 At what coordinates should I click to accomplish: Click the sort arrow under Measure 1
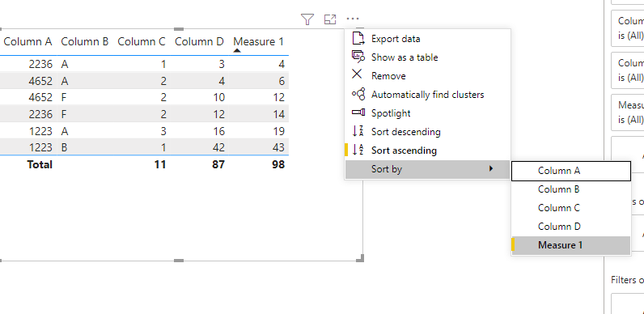(x=237, y=50)
